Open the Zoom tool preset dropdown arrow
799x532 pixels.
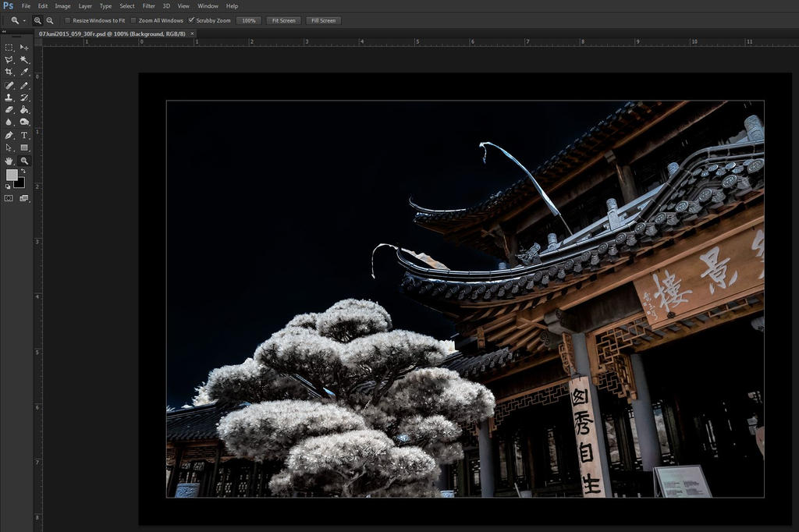(x=24, y=20)
